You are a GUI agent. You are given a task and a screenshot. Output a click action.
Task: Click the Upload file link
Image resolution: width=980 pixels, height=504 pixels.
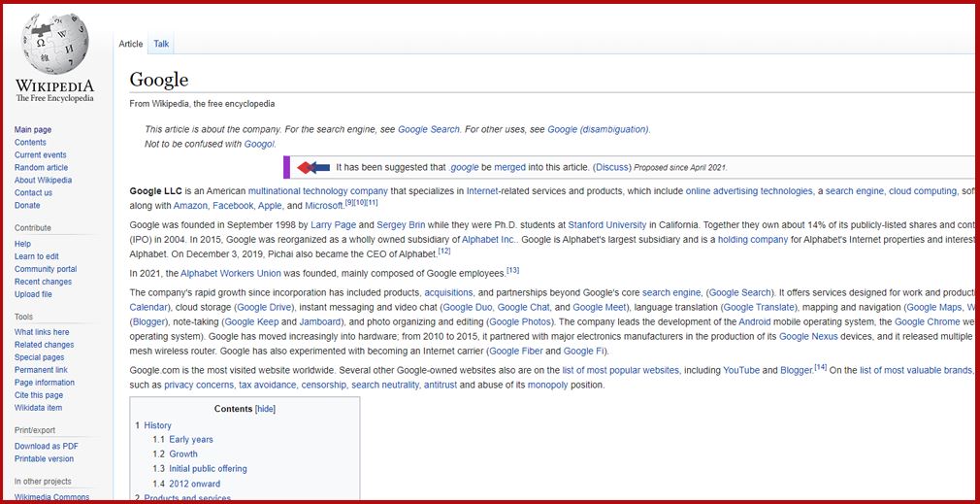(x=33, y=294)
